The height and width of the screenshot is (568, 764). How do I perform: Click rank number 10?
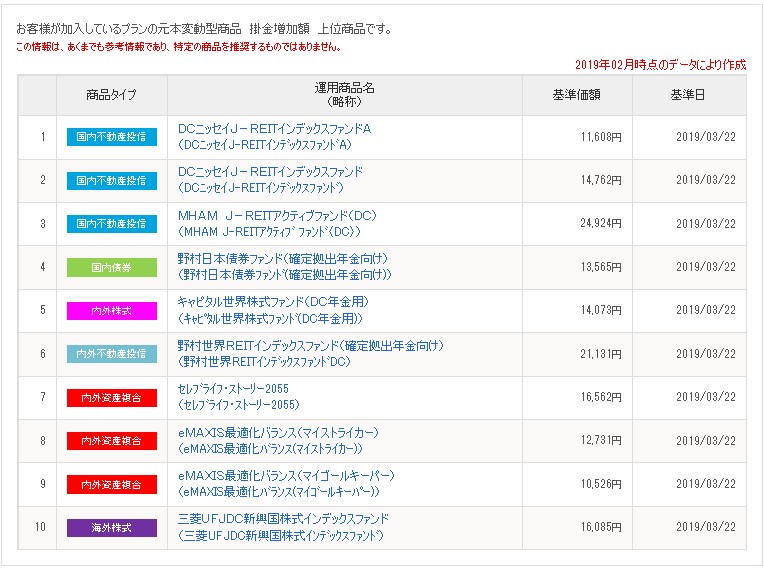[x=40, y=527]
